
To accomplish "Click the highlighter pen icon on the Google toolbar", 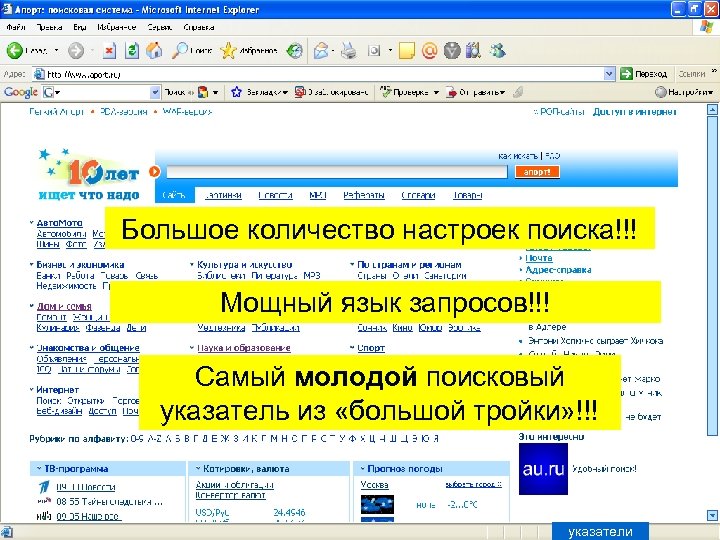I will point(518,92).
